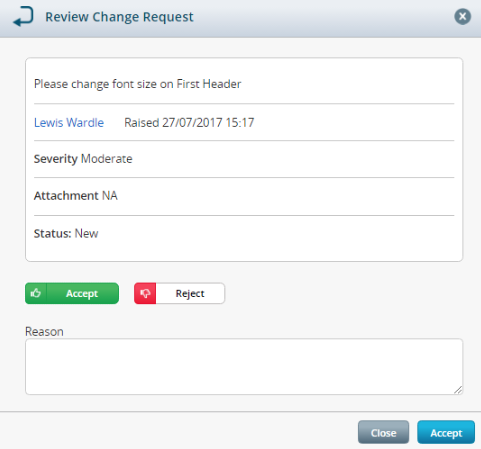Click the Attachment label text
The width and height of the screenshot is (481, 449).
click(x=66, y=196)
